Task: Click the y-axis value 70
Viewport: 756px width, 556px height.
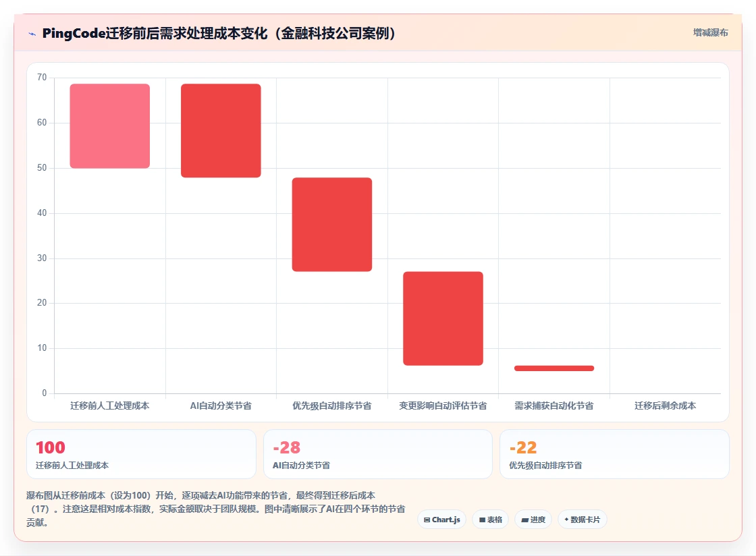Action: click(42, 78)
